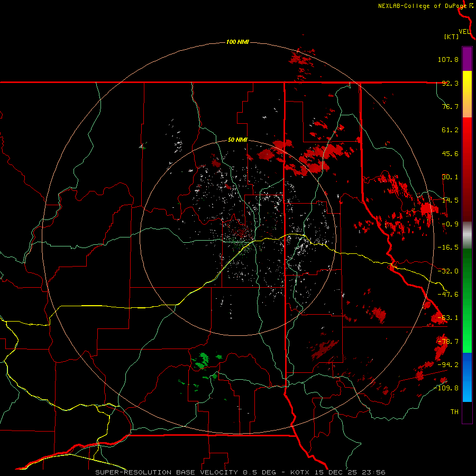This screenshot has width=476, height=476.
Task: Pick the yellow-orange segment of the color bar
Action: 467,94
